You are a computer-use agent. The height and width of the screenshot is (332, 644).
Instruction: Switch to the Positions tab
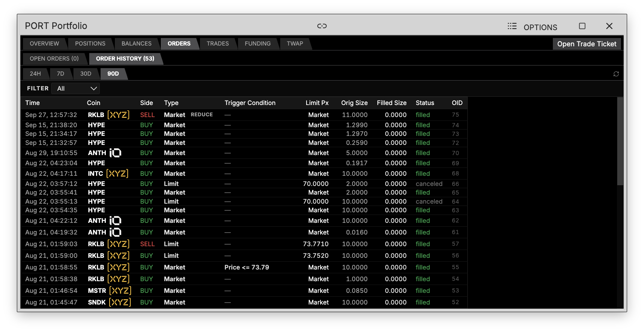pos(90,44)
